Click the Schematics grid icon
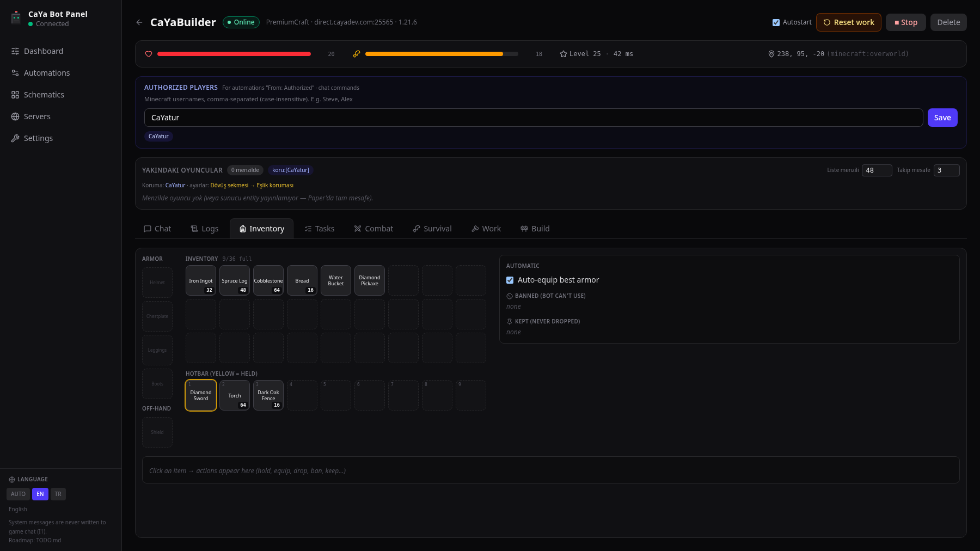The image size is (980, 551). pyautogui.click(x=15, y=95)
